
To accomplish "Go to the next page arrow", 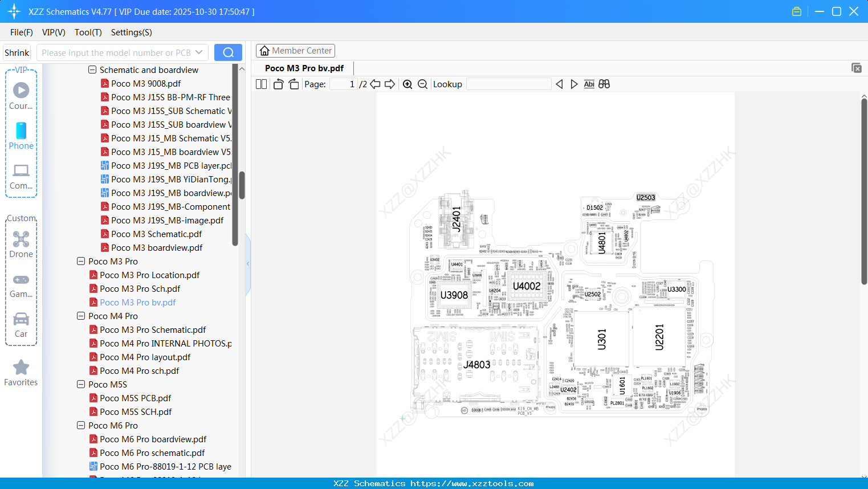I will coord(390,84).
